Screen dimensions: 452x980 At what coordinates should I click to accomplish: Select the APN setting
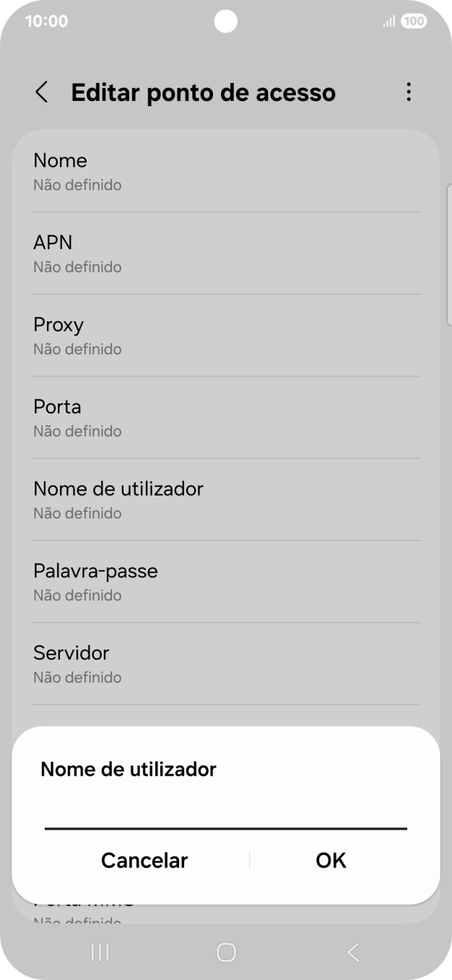pyautogui.click(x=225, y=253)
